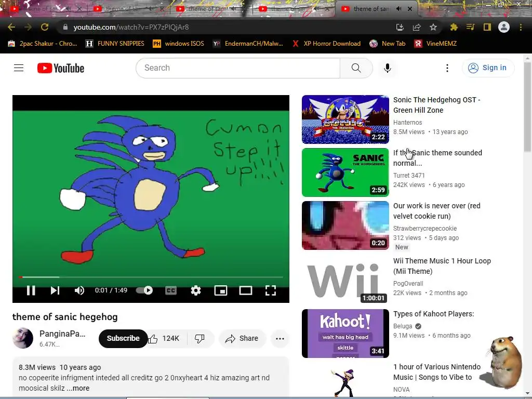The width and height of the screenshot is (532, 399).
Task: Open YouTube hamburger guide menu
Action: tap(19, 68)
